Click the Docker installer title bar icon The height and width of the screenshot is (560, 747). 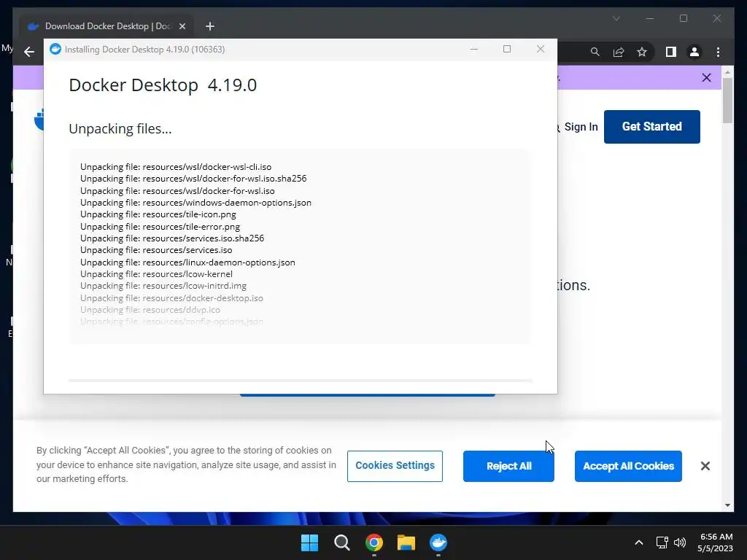pos(55,49)
